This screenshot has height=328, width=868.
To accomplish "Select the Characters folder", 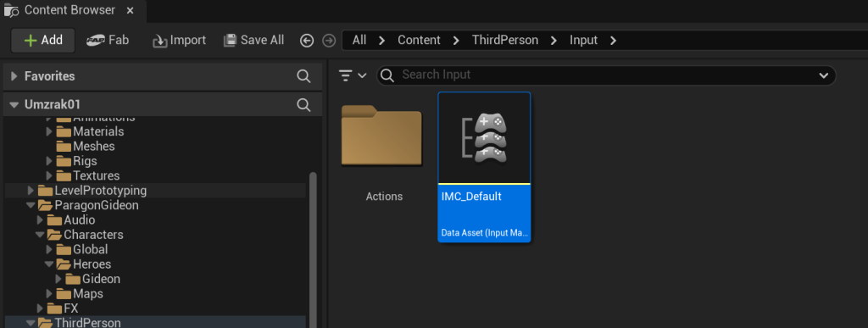I will pyautogui.click(x=86, y=235).
